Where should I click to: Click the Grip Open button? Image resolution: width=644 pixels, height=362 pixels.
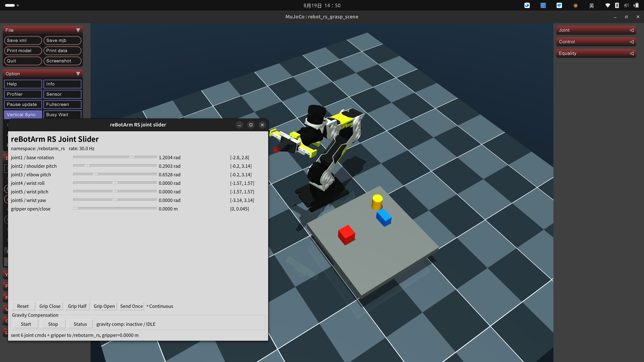[x=104, y=306]
